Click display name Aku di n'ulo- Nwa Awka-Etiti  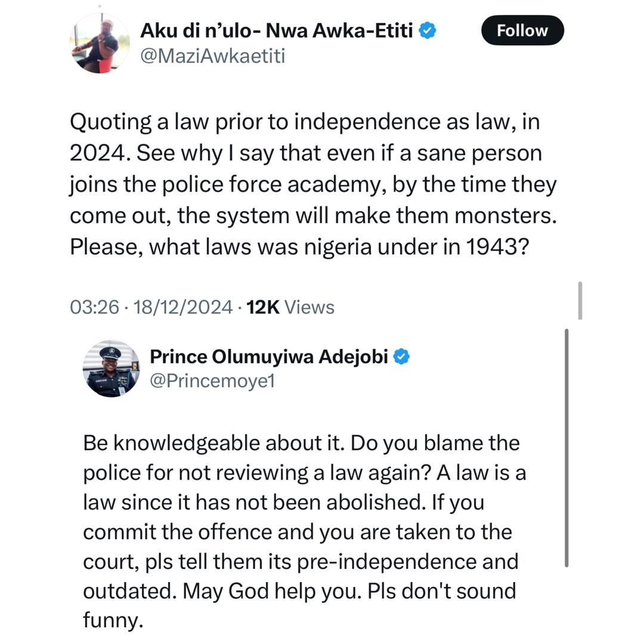[276, 30]
